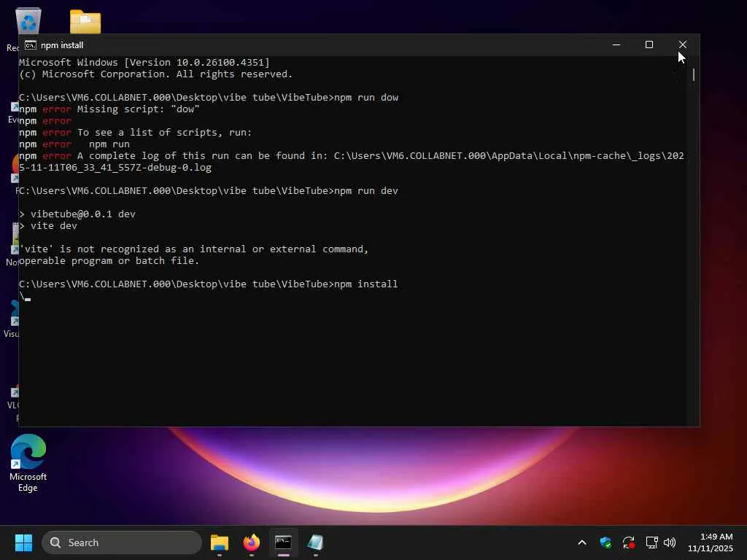Click the terminal vertical scrollbar thumb
Image resolution: width=747 pixels, height=560 pixels.
coord(694,75)
